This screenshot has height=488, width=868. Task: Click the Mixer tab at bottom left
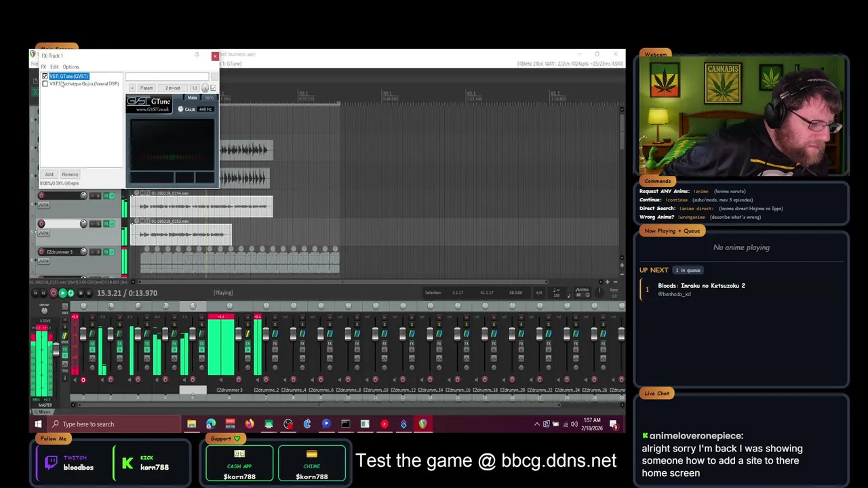pyautogui.click(x=44, y=411)
